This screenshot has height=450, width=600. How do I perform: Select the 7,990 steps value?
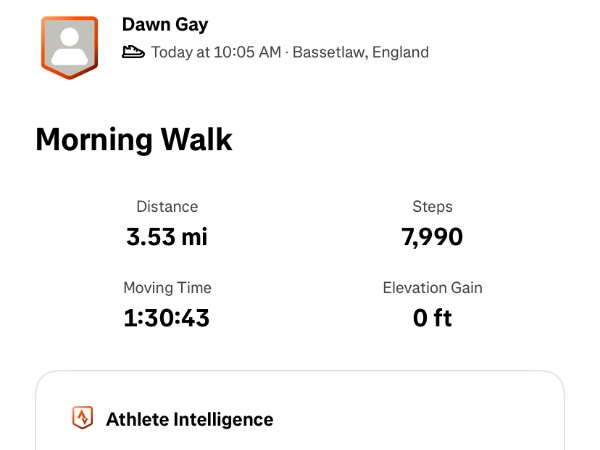(x=432, y=237)
